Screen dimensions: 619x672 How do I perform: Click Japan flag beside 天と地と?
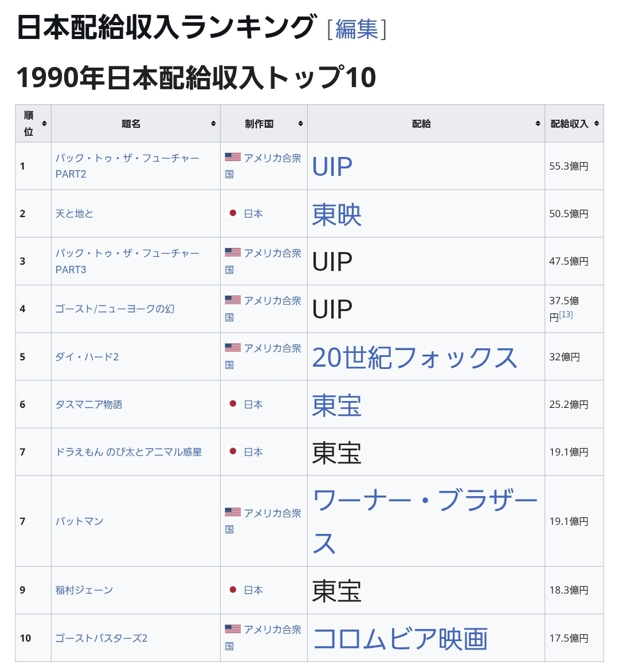point(233,213)
